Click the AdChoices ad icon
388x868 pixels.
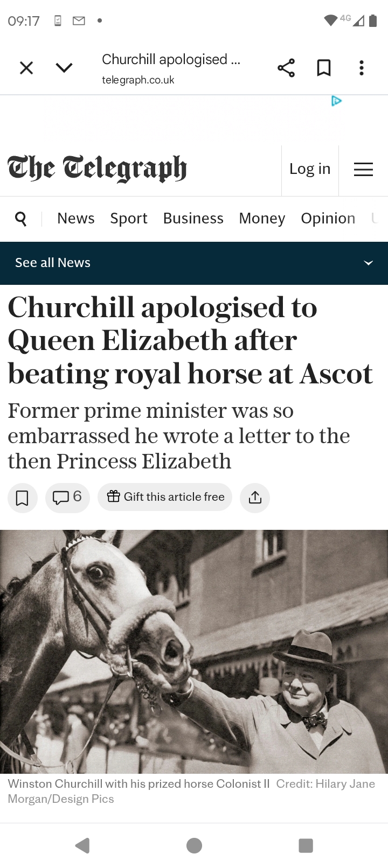(x=336, y=101)
